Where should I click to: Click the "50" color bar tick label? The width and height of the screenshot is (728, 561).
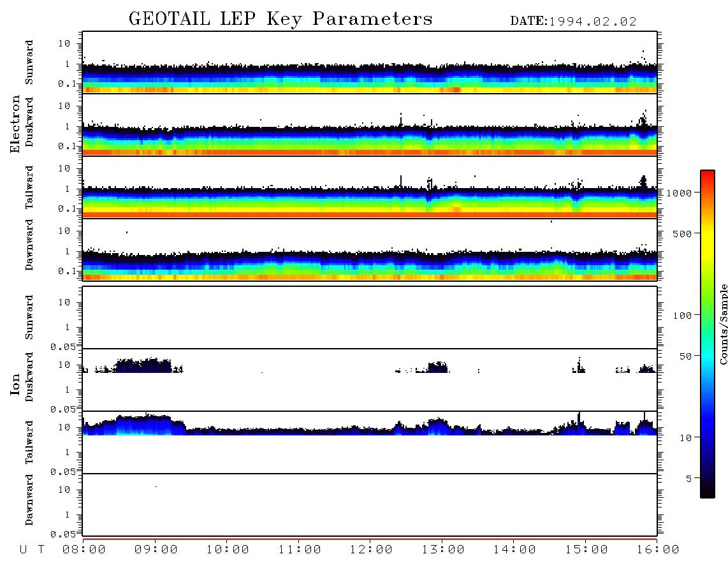coord(685,356)
